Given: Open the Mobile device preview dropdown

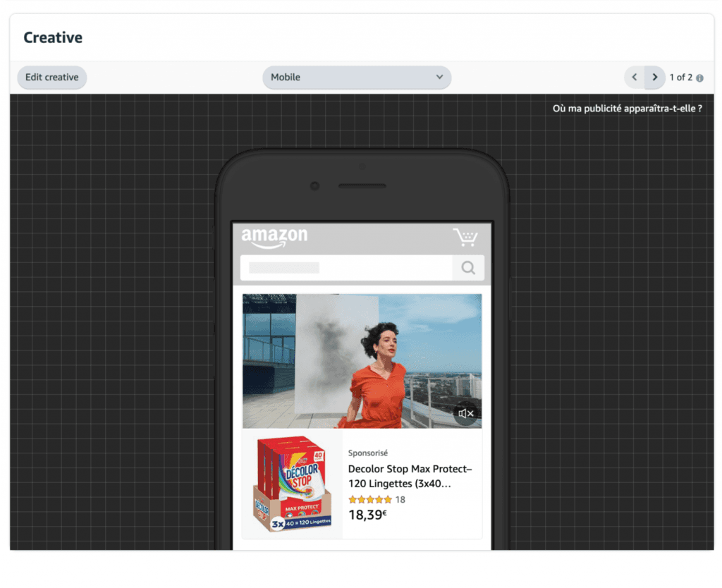Looking at the screenshot, I should coord(357,78).
